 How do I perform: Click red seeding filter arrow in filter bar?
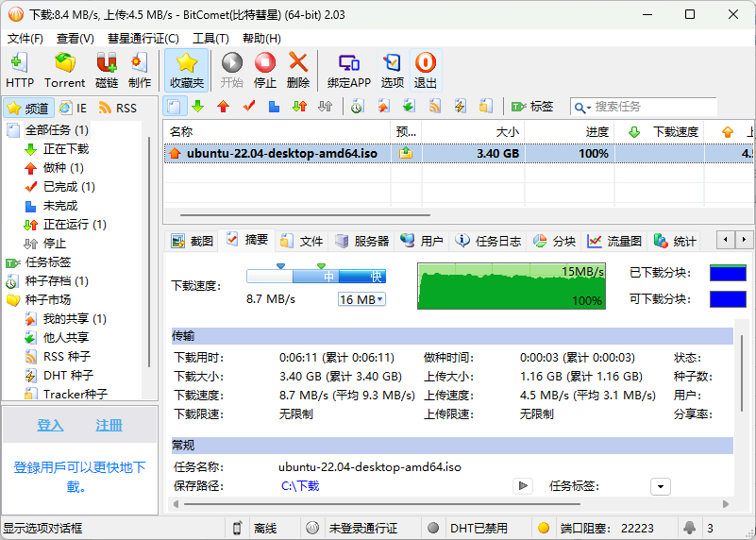224,107
